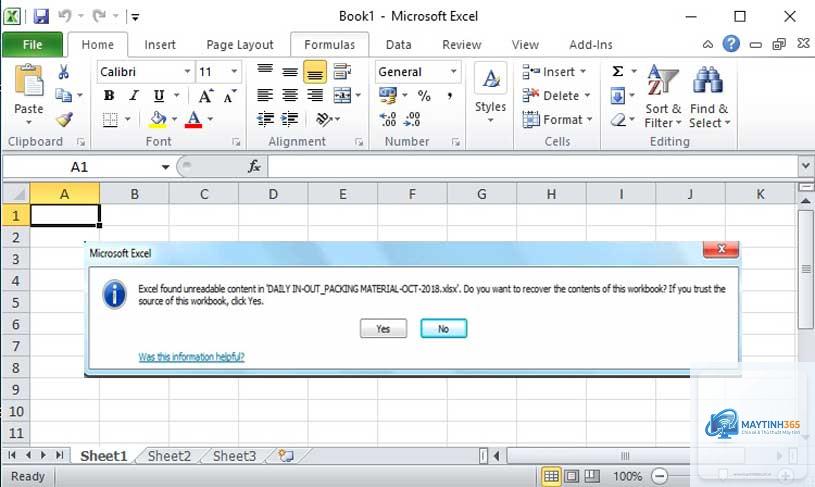Increase indent
Viewport: 815px width, 487px height.
point(290,120)
